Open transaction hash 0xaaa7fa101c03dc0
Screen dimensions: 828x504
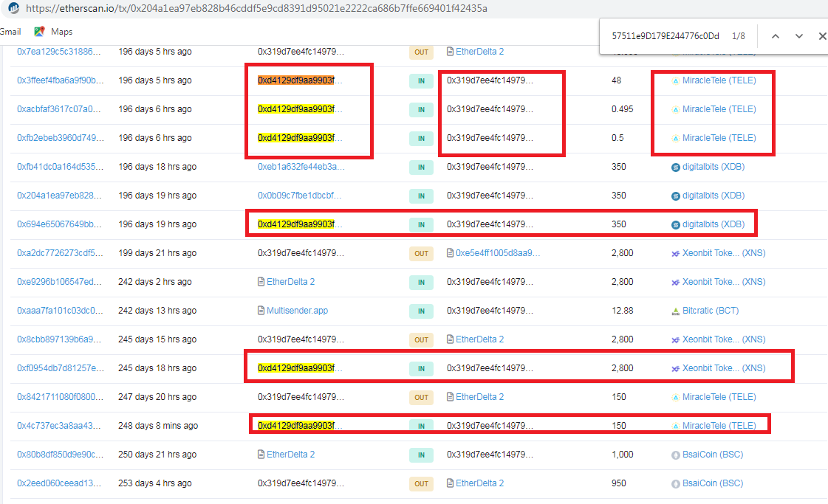click(x=61, y=311)
